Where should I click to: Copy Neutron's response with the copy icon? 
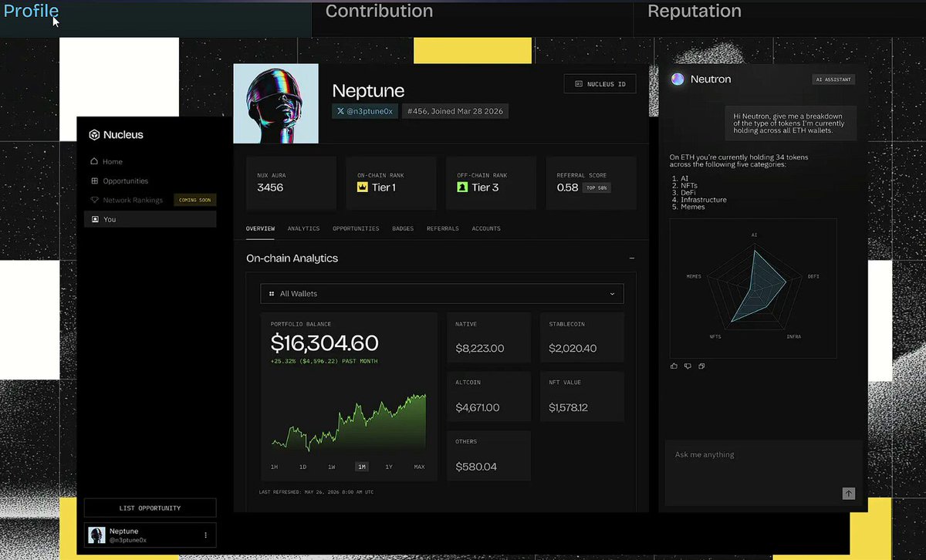[x=701, y=366]
